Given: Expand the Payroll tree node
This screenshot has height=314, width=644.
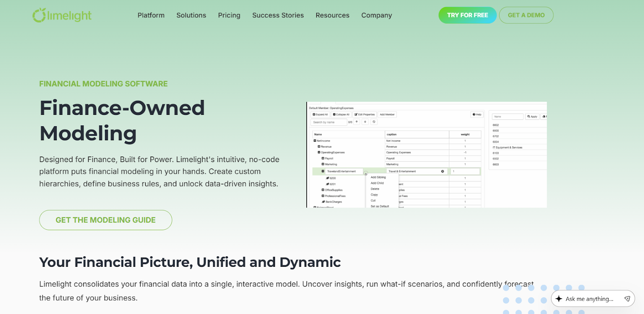Looking at the screenshot, I should click(323, 158).
